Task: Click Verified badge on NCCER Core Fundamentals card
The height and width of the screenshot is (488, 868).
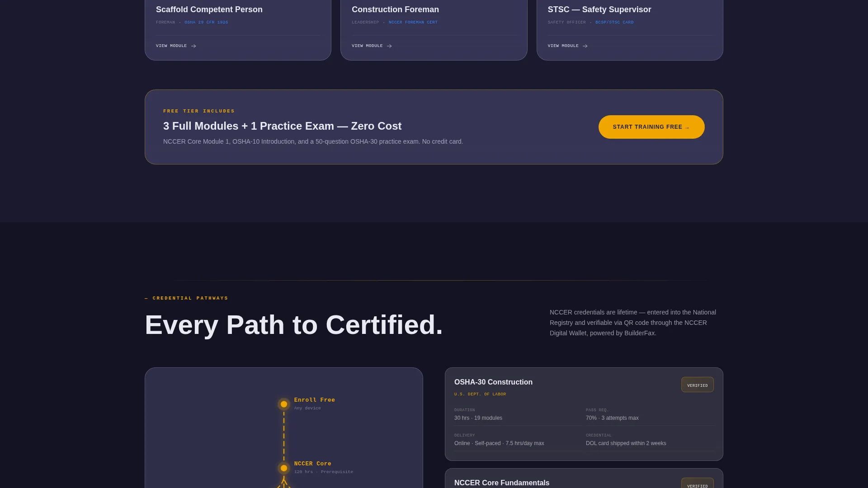Action: point(697,483)
